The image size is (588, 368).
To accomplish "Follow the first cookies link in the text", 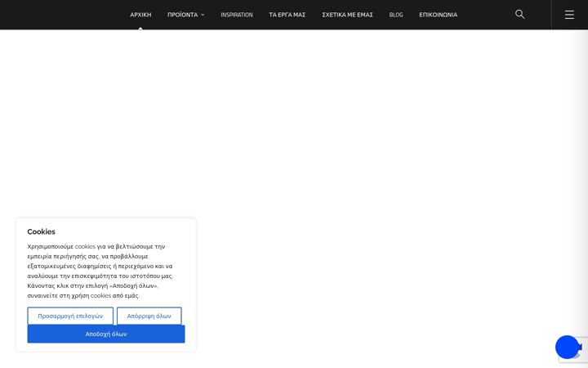I will click(85, 247).
